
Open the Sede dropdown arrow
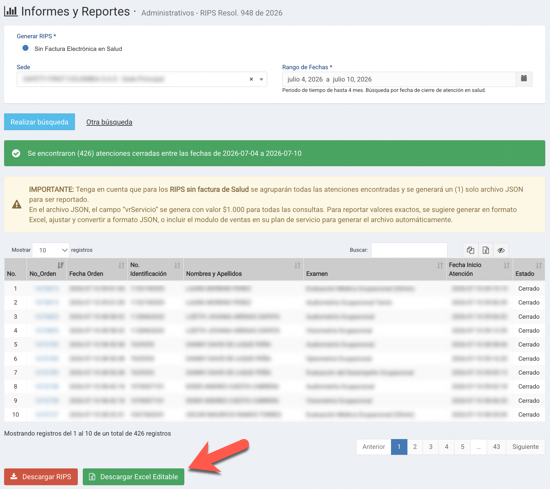[261, 79]
